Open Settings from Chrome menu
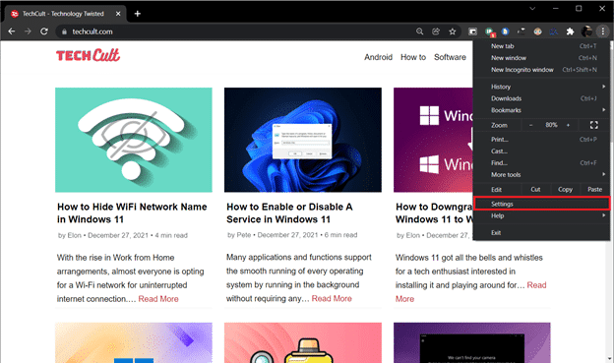Viewport: 614px width, 364px height. [x=541, y=204]
